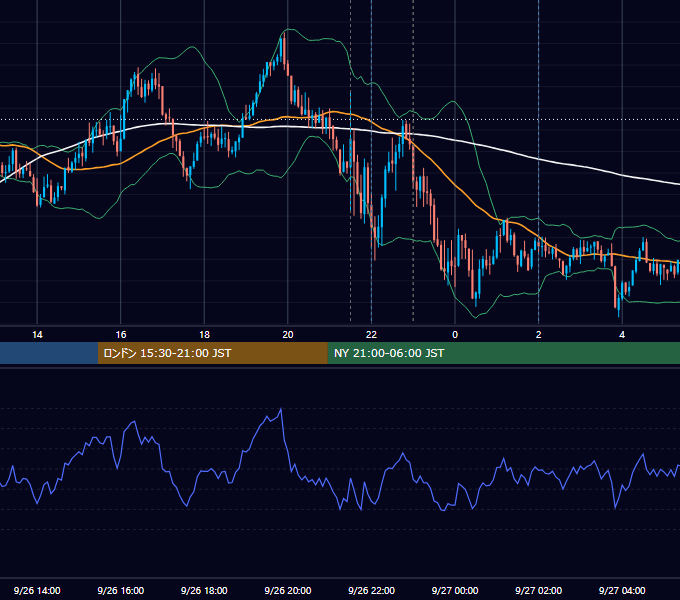Click the 9/27 02:00 date label

(x=538, y=590)
